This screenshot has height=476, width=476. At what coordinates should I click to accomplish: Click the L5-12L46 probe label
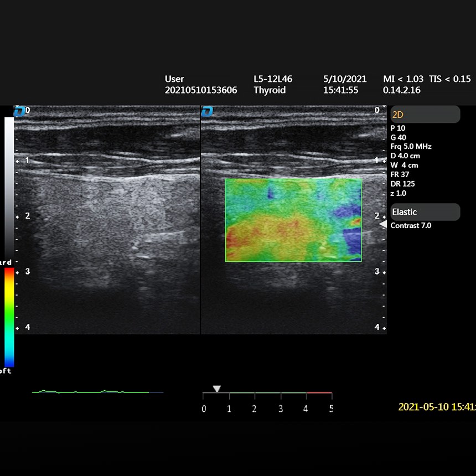pyautogui.click(x=273, y=79)
